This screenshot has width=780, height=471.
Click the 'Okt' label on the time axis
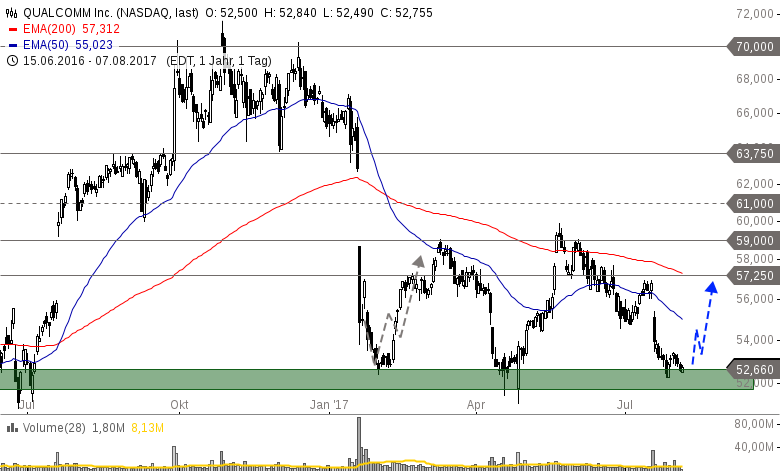click(x=180, y=405)
